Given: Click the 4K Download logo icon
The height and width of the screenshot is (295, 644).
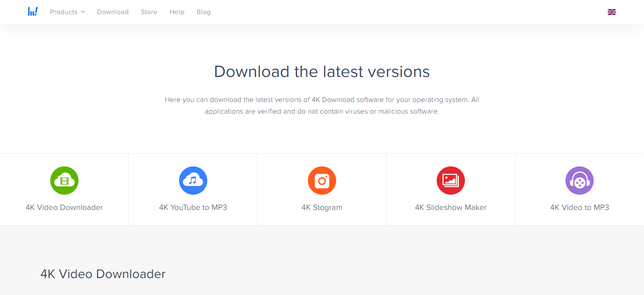Looking at the screenshot, I should (x=33, y=12).
